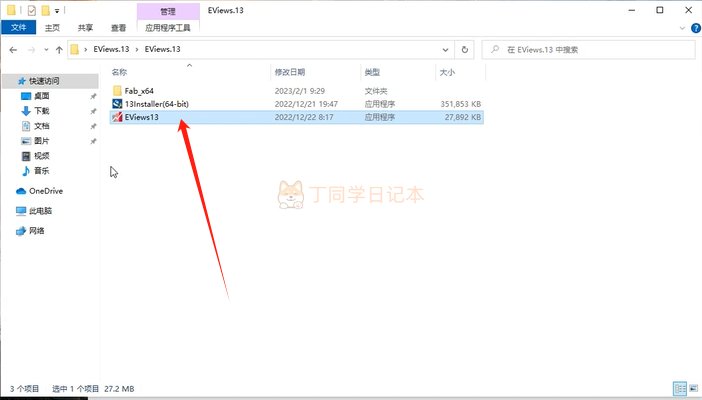Switch to the 查看 ribbon tab
Viewport: 702px width, 400px height.
[x=118, y=28]
